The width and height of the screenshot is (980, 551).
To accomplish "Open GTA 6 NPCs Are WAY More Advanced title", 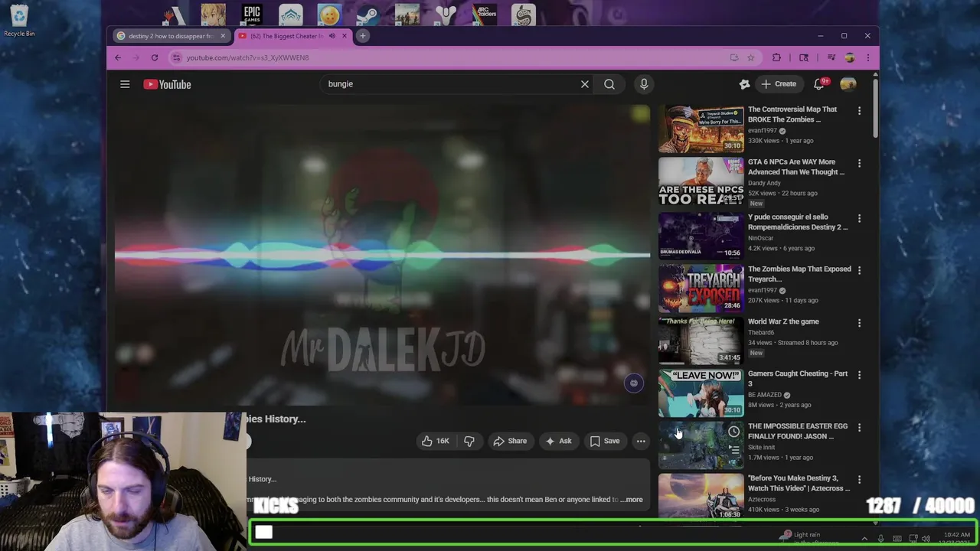I will point(796,167).
